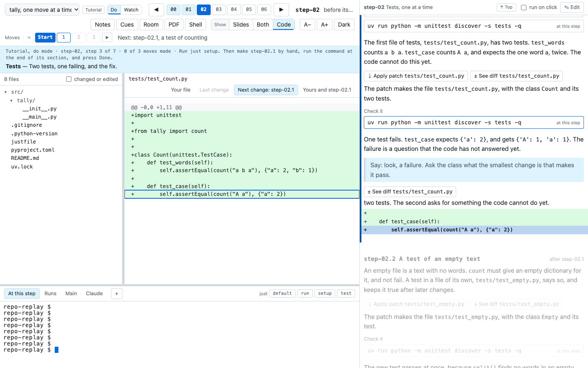Viewport: 588px width, 368px height.
Task: Go to next step with right arrow
Action: (281, 9)
